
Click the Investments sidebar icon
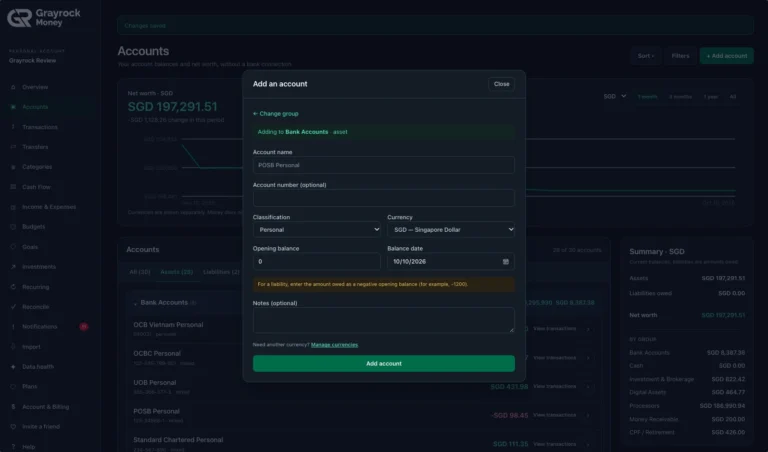(13, 267)
